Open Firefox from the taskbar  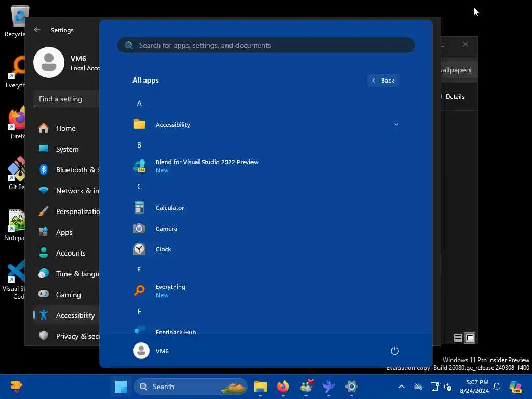pos(283,387)
